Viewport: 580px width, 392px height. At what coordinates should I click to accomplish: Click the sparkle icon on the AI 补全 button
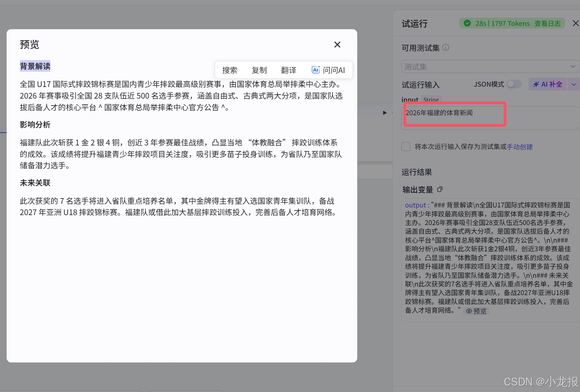(x=536, y=84)
